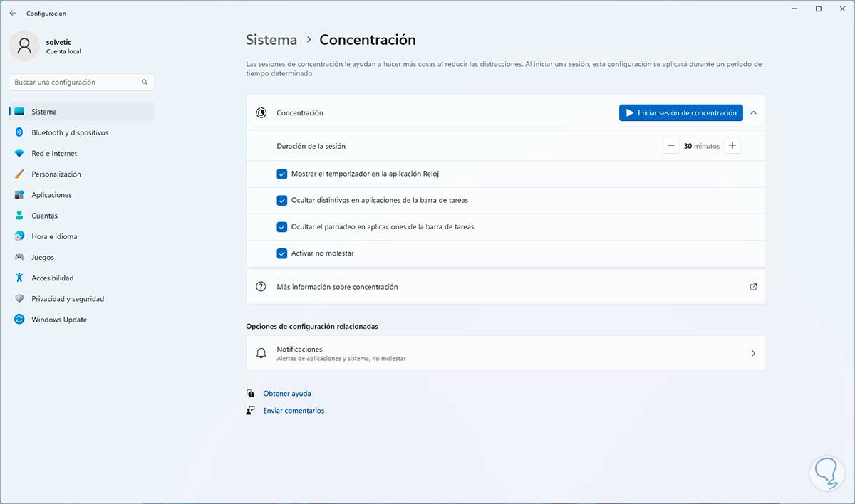Increase session duration with the plus button
855x504 pixels.
coord(732,146)
